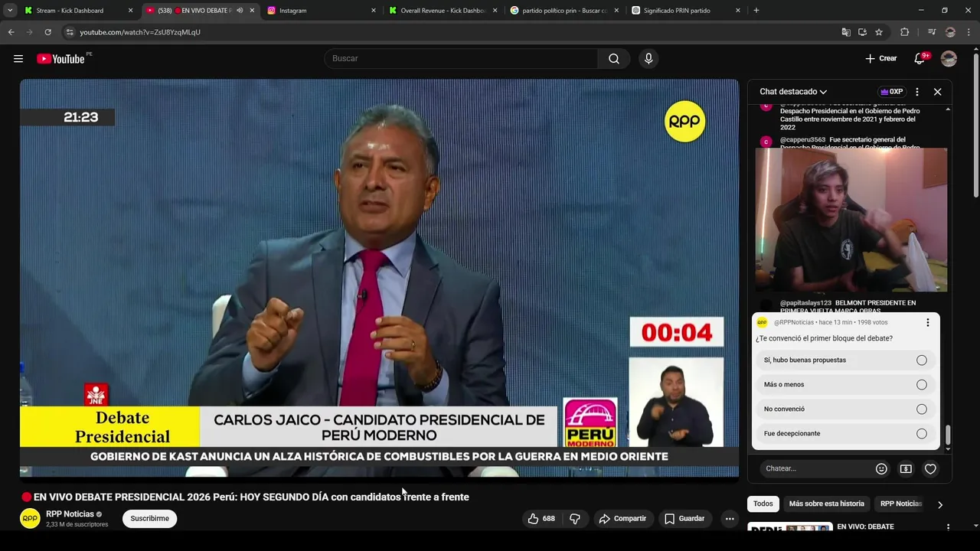
Task: Open site information icon in address bar
Action: (70, 32)
